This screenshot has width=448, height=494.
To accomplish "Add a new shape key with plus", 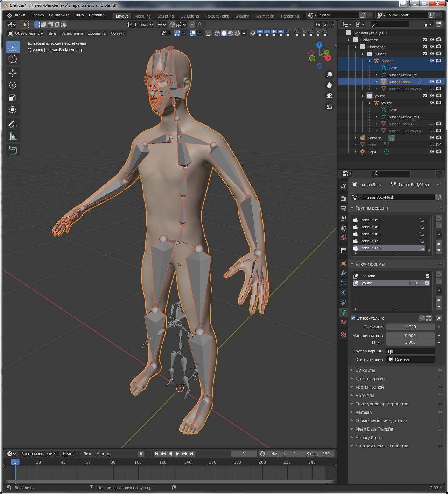I will point(439,274).
